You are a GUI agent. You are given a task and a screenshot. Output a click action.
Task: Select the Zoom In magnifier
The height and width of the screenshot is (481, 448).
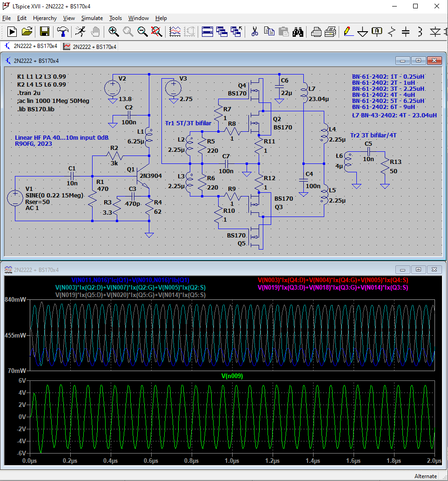114,32
